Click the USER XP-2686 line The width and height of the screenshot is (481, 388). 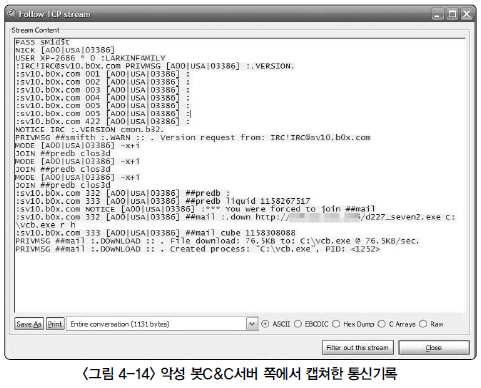(90, 58)
